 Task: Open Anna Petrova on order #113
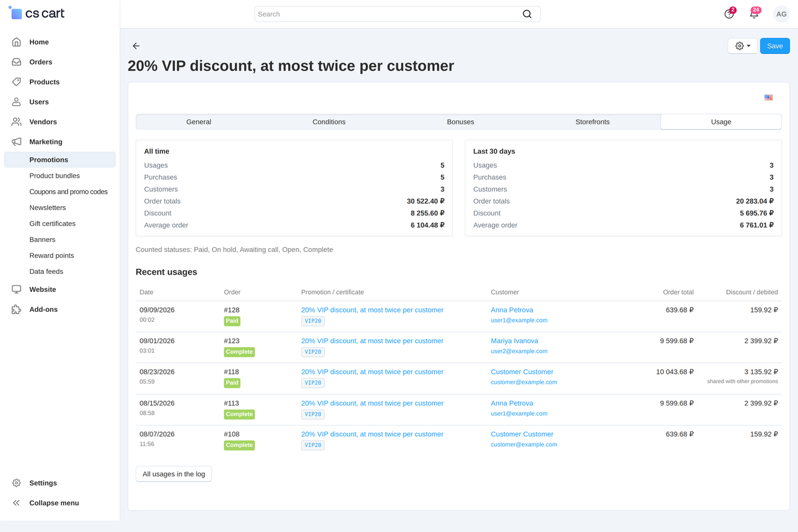point(512,404)
